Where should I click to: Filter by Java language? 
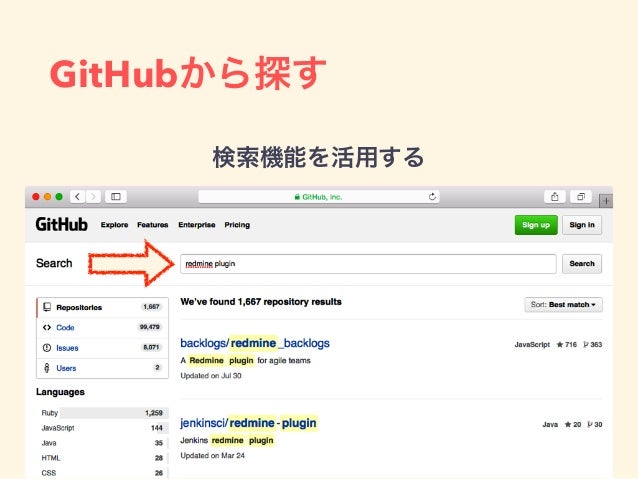[104, 443]
